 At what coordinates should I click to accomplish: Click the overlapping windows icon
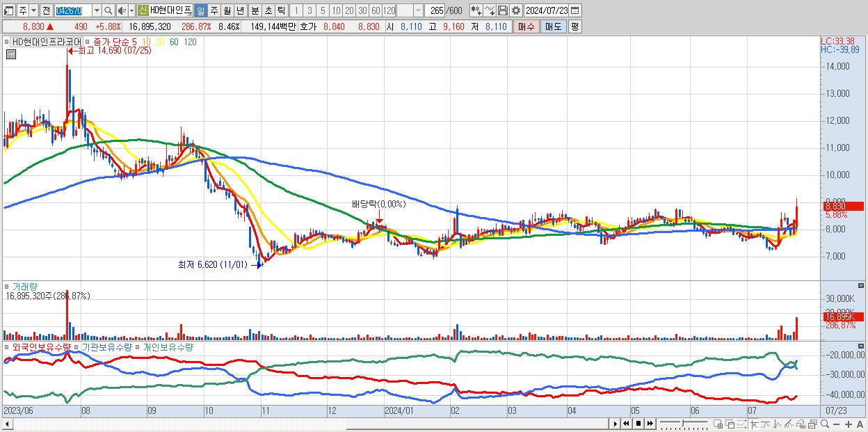click(730, 424)
